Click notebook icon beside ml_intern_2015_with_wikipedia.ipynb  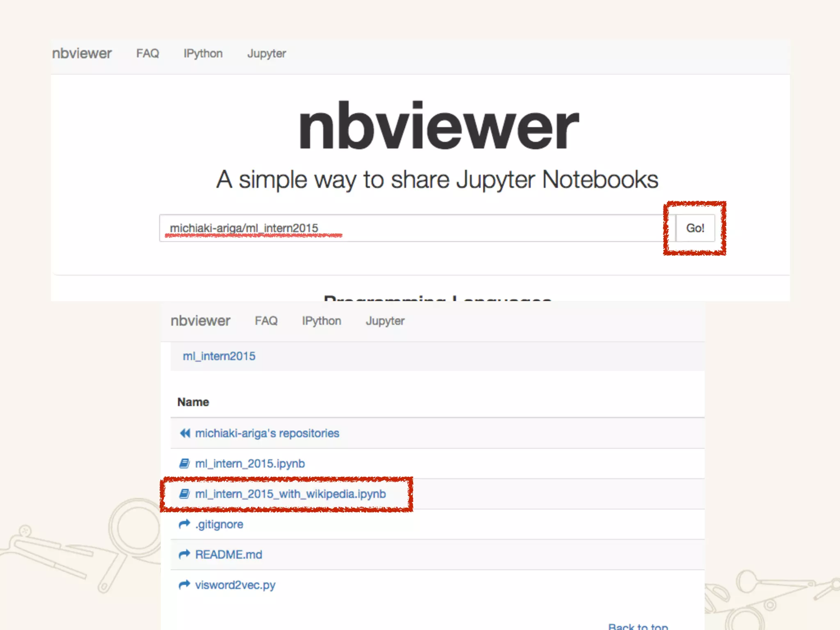[x=184, y=494]
